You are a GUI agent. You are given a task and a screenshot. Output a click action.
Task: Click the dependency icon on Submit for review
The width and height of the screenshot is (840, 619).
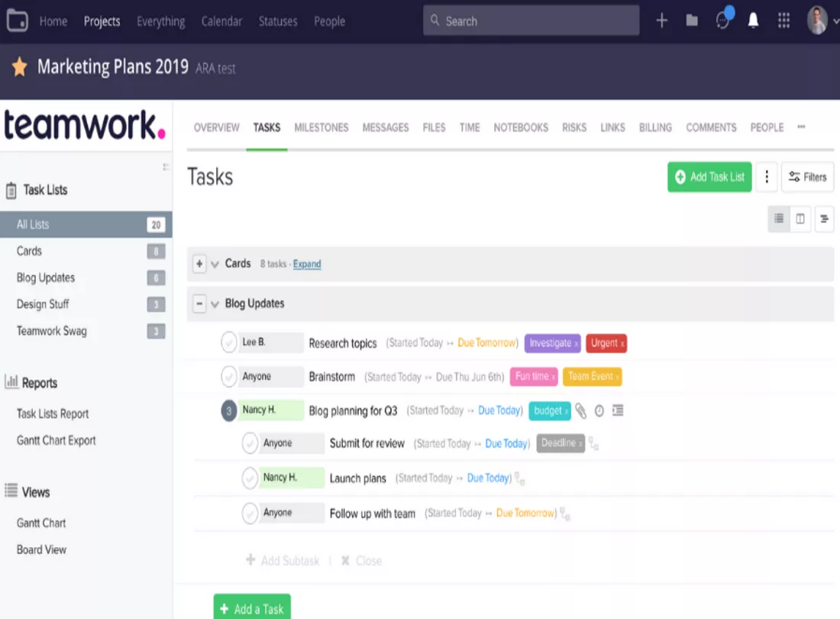tap(593, 444)
